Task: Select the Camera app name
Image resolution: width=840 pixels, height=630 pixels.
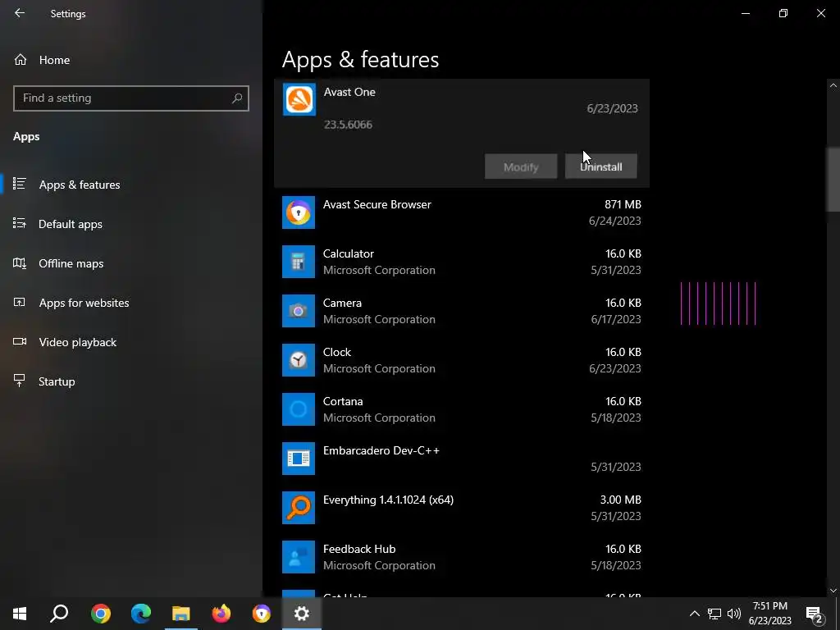Action: (x=342, y=304)
